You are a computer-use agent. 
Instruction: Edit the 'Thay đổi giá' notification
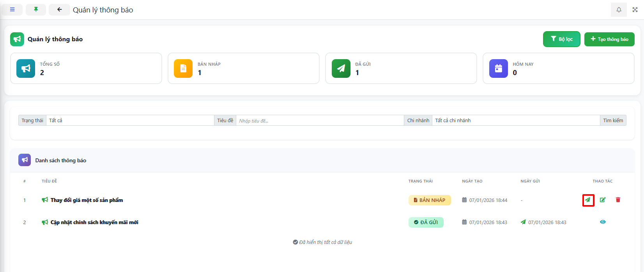(x=603, y=200)
